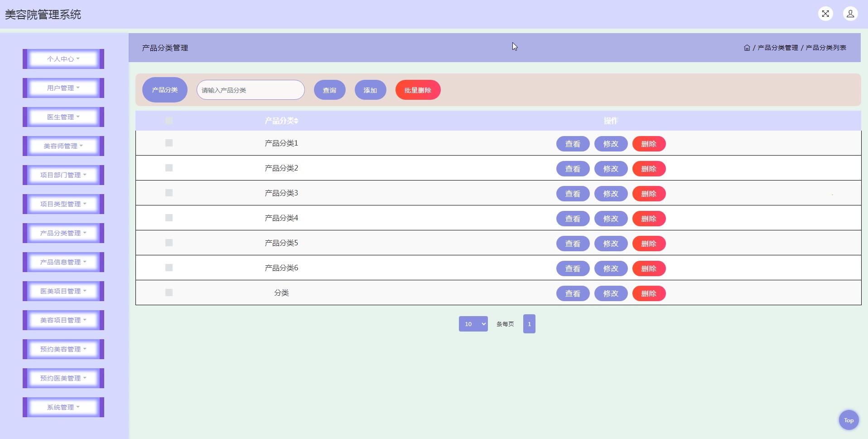Image resolution: width=868 pixels, height=439 pixels.
Task: Expand the 美容师管理 sidebar menu
Action: pos(63,146)
